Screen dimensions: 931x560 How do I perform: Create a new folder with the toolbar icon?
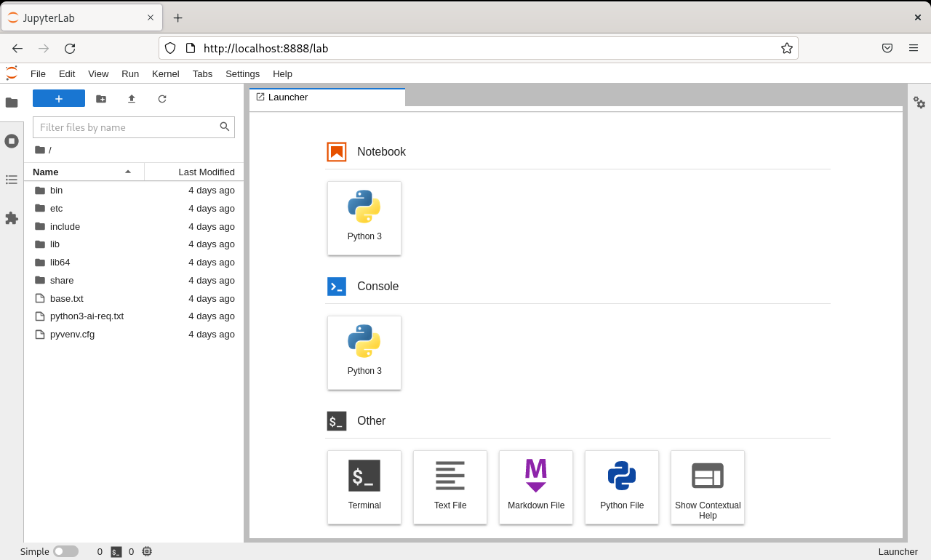point(101,98)
